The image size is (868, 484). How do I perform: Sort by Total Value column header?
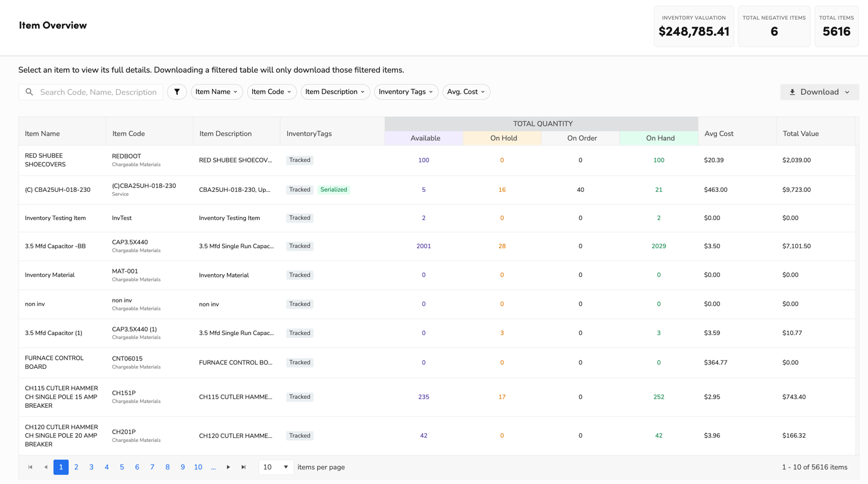click(x=800, y=134)
